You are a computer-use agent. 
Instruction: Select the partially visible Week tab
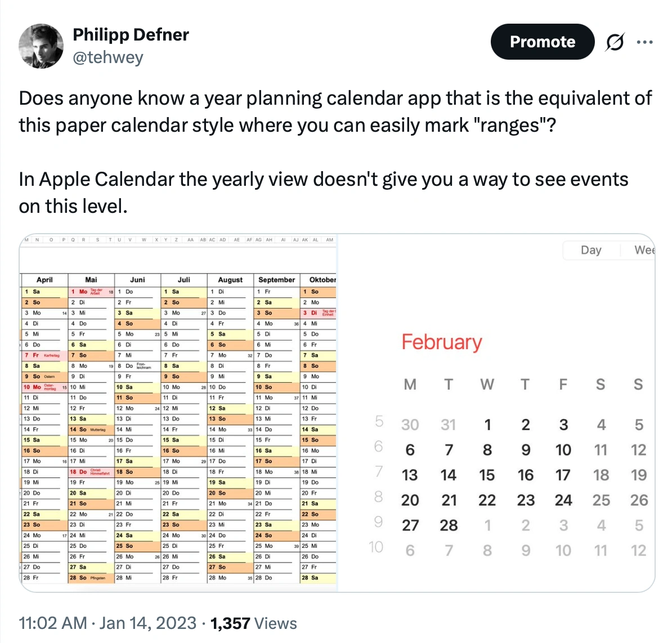click(x=644, y=250)
